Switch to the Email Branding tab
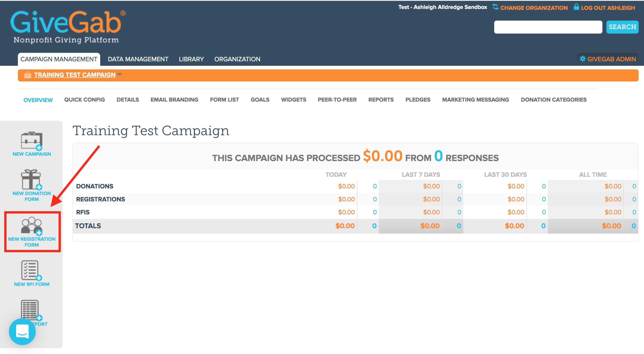The image size is (644, 354). coord(174,100)
